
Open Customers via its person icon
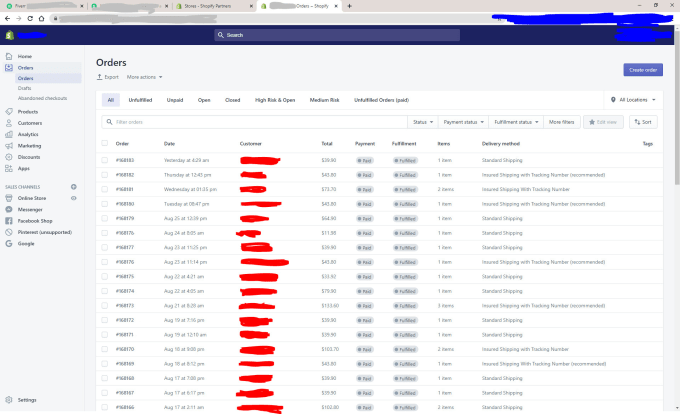click(9, 123)
